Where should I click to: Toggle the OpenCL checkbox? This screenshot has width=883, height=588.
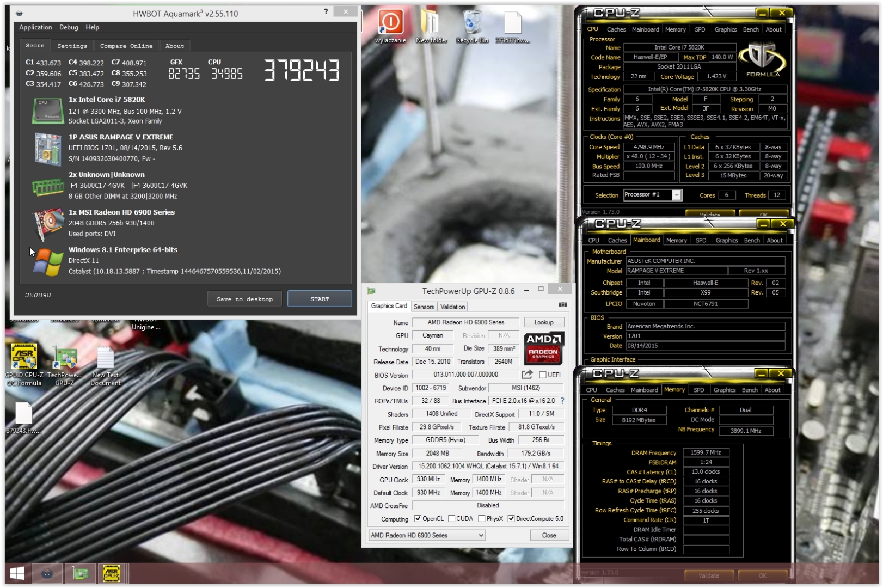pos(418,519)
